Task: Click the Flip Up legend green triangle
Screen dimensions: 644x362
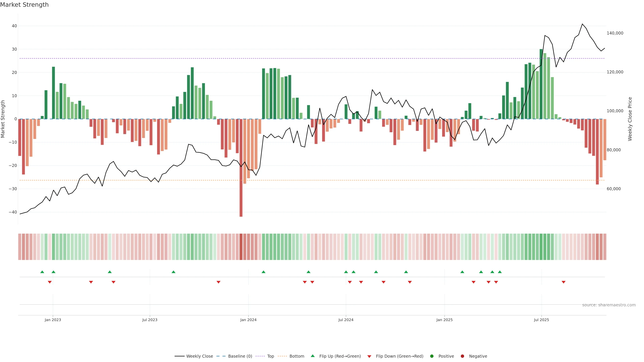Action: (x=312, y=356)
